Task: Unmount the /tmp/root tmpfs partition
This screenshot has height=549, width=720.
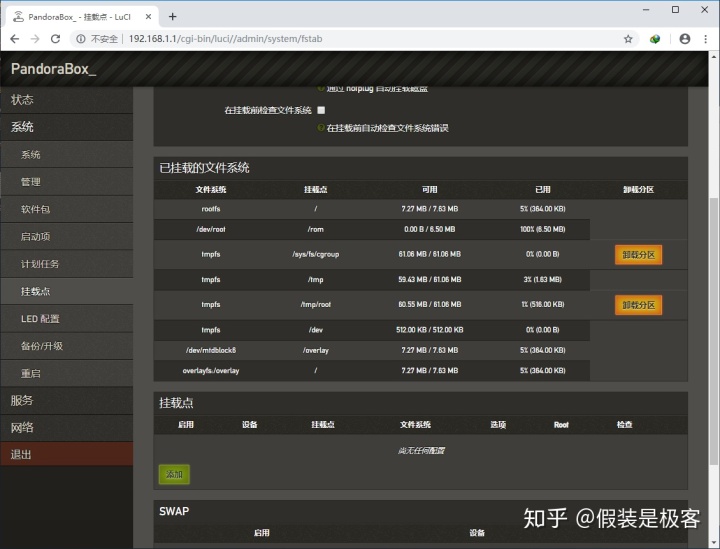Action: (638, 305)
